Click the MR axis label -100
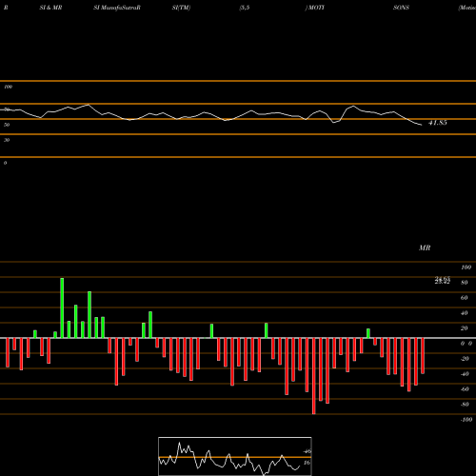 tap(466, 420)
